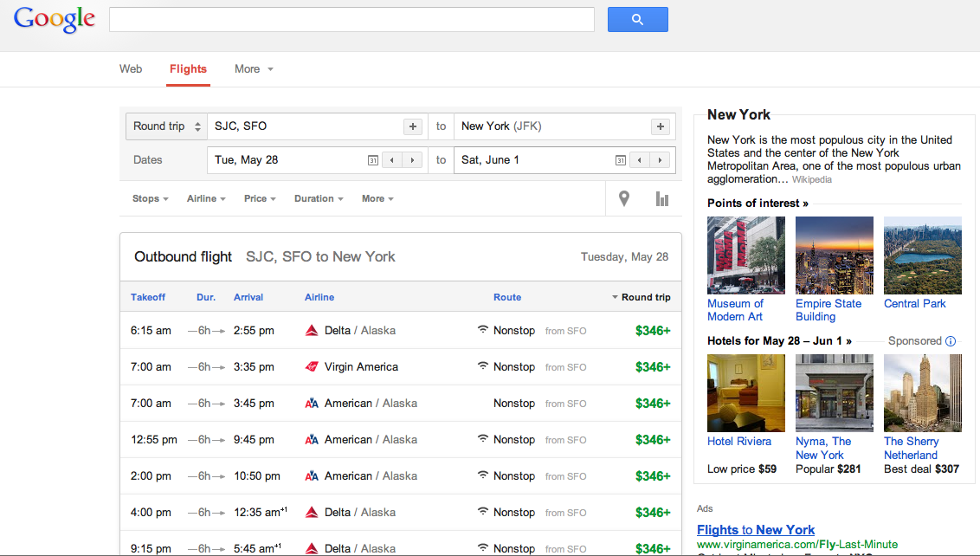
Task: Add another origin airport with plus button
Action: pos(412,126)
